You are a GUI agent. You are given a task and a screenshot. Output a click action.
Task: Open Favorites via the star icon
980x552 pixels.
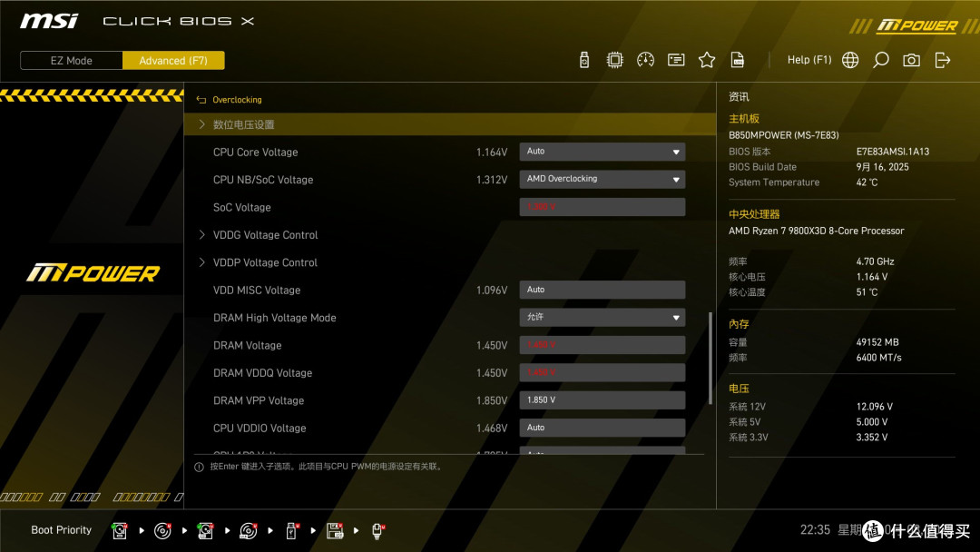click(x=706, y=60)
